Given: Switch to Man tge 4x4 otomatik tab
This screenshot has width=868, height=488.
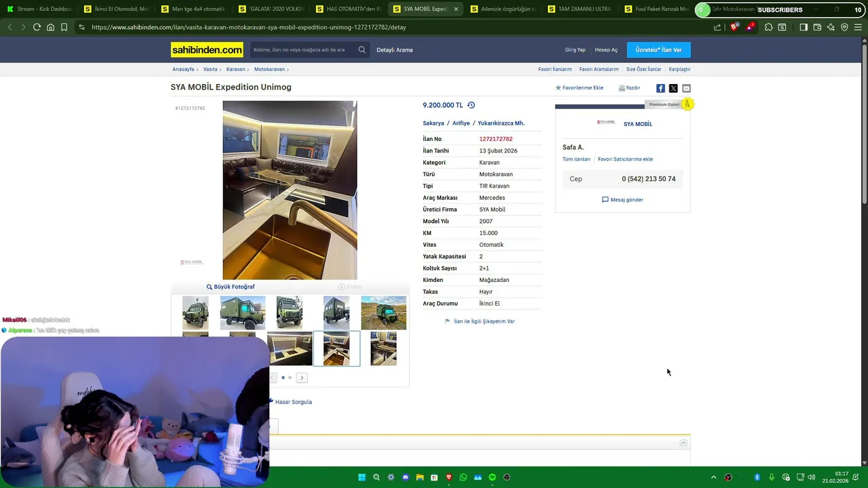Looking at the screenshot, I should pos(193,9).
